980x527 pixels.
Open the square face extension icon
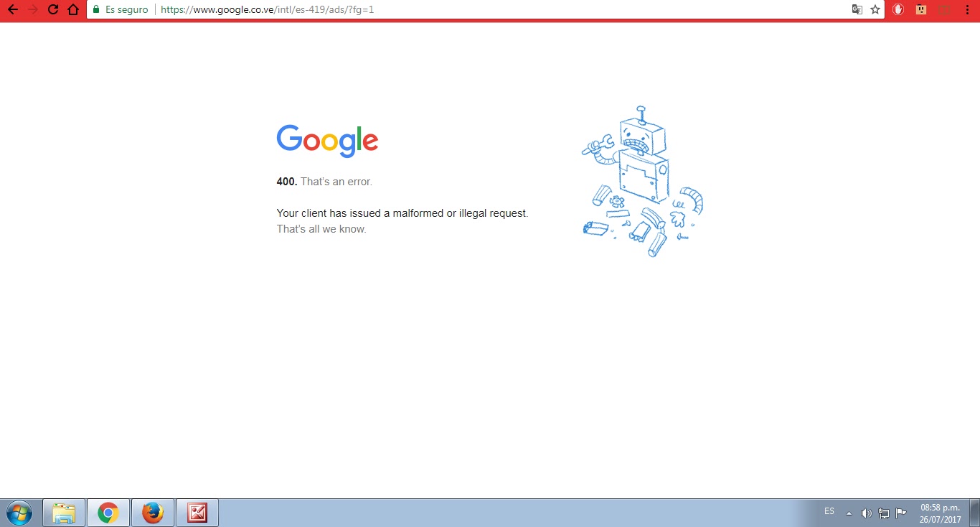(x=921, y=10)
